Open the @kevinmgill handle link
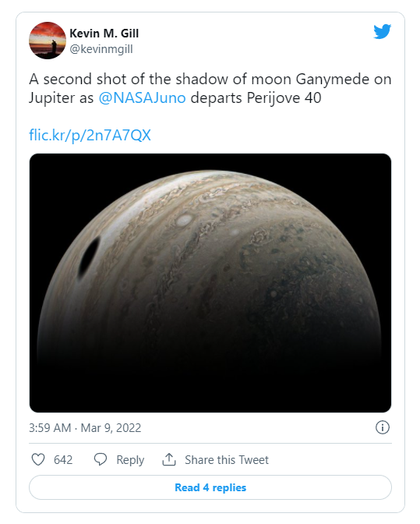Viewport: 420px width, 524px height. pyautogui.click(x=101, y=49)
